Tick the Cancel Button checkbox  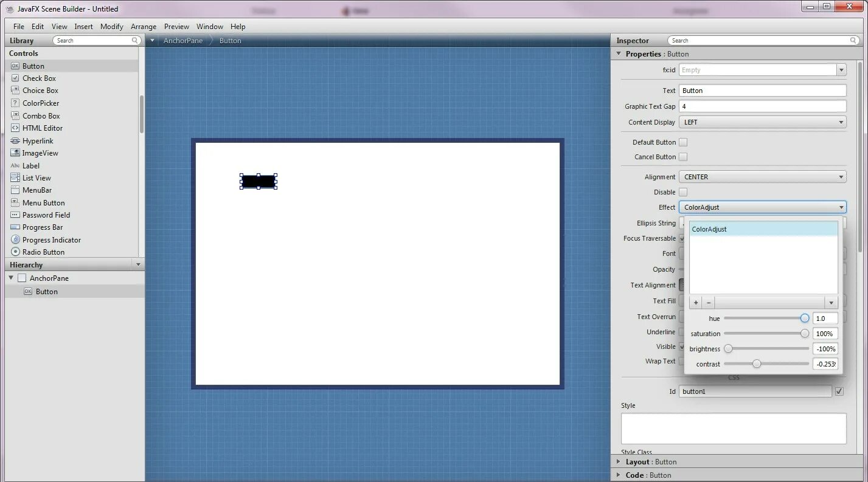click(683, 157)
